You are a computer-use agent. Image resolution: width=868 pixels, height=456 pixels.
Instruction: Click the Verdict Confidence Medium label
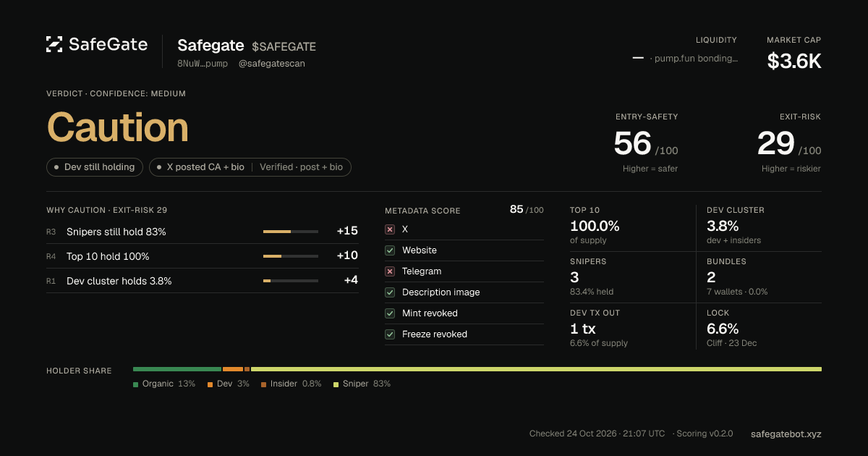tap(116, 93)
